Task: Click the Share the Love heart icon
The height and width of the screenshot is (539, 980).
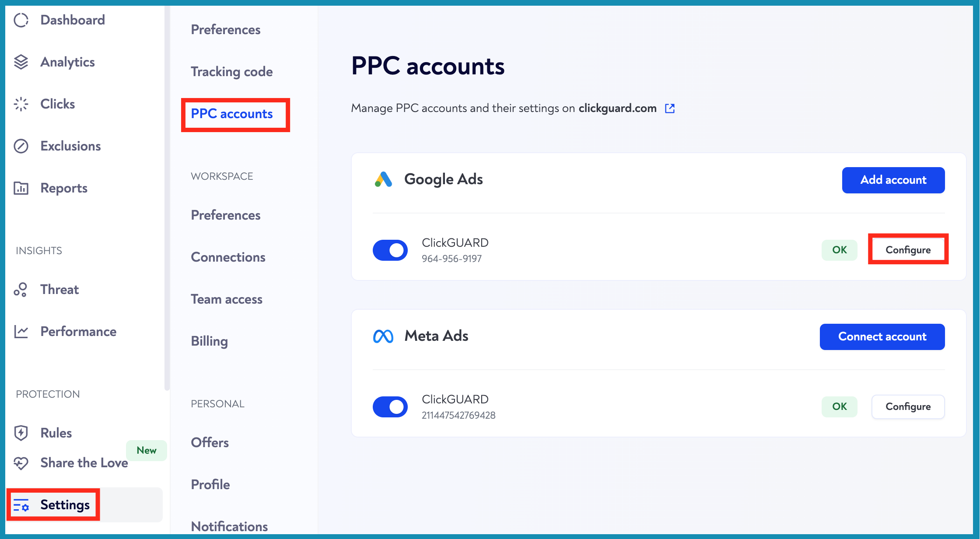Action: pos(21,463)
